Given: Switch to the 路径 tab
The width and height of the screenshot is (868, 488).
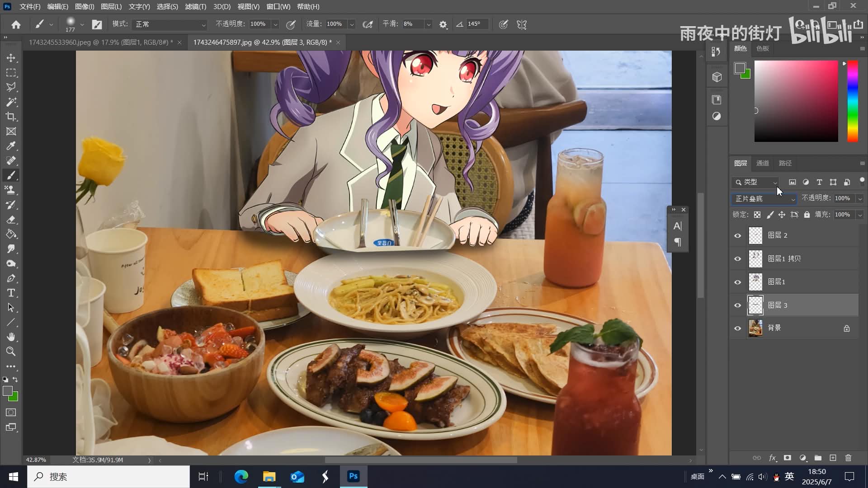Looking at the screenshot, I should (x=785, y=163).
